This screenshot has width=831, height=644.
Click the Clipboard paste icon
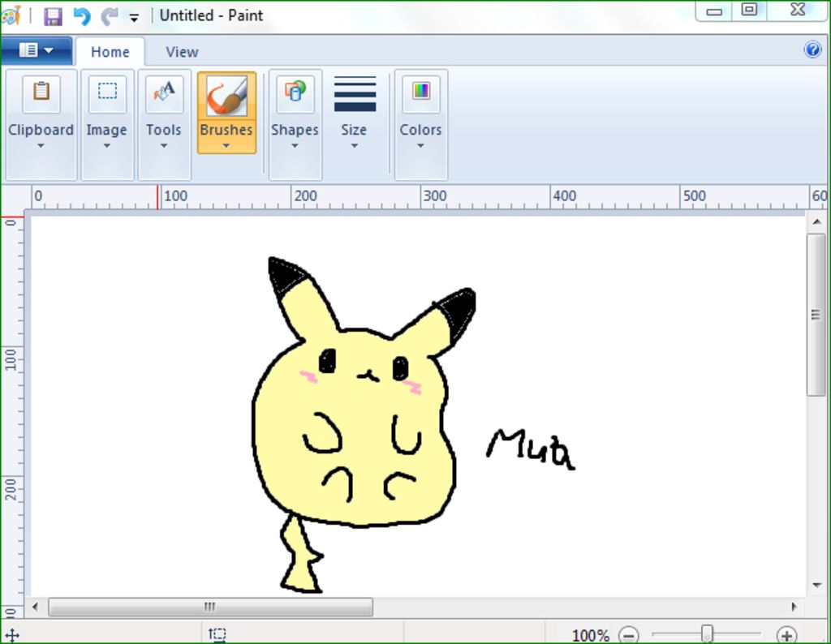pyautogui.click(x=41, y=92)
